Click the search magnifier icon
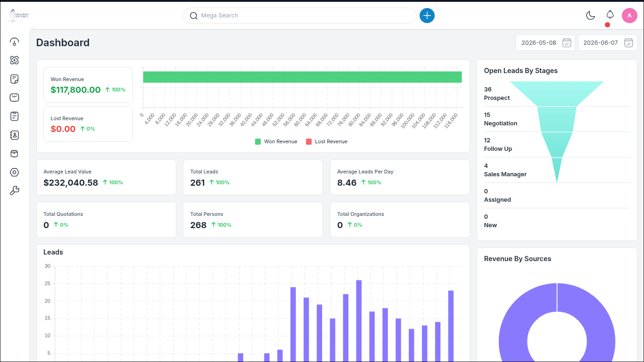644x362 pixels. coord(193,16)
